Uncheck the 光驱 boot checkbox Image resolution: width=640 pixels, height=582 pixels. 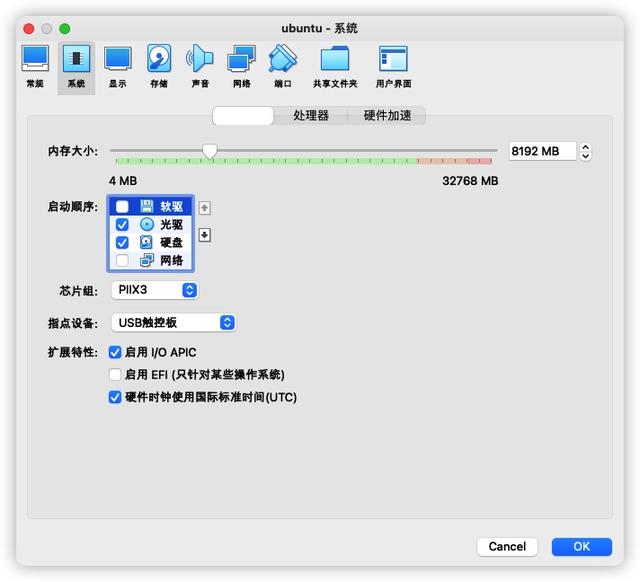pos(122,224)
